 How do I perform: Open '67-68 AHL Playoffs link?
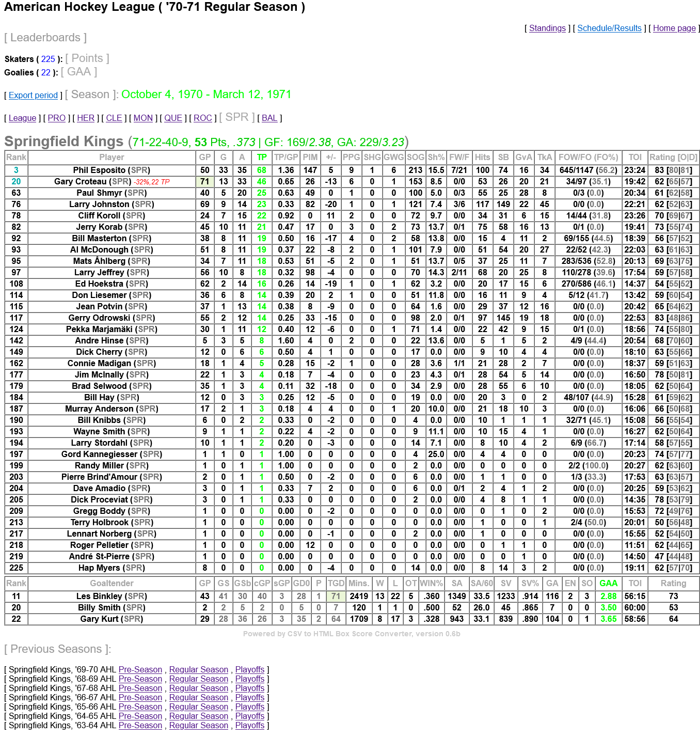[x=250, y=688]
